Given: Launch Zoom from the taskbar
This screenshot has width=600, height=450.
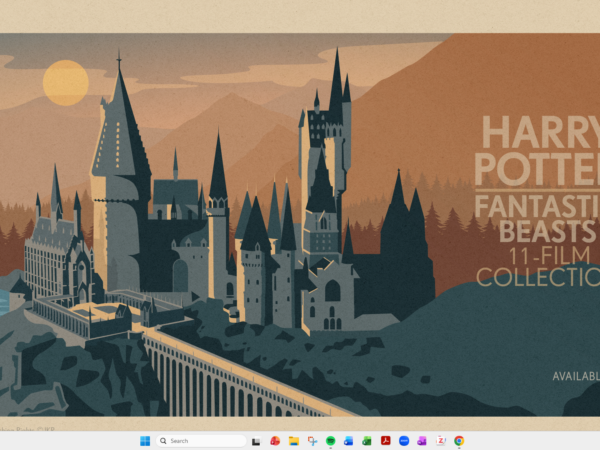Looking at the screenshot, I should (404, 441).
